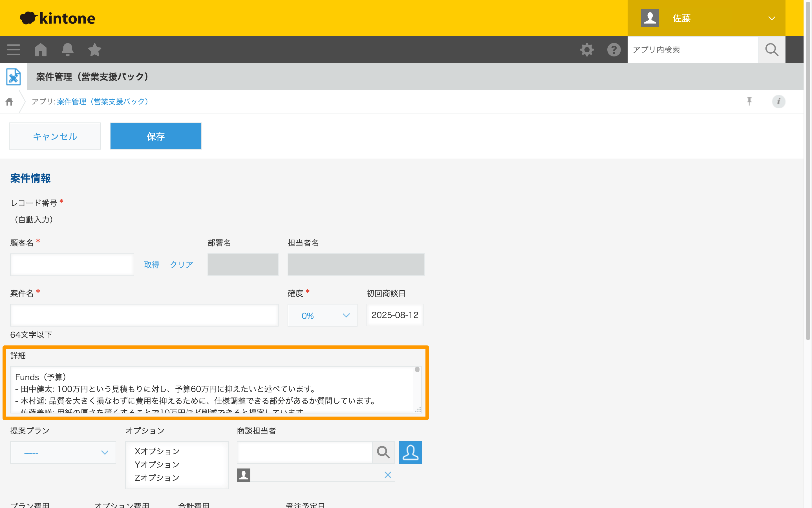812x508 pixels.
Task: Click the pin icon
Action: tap(749, 101)
